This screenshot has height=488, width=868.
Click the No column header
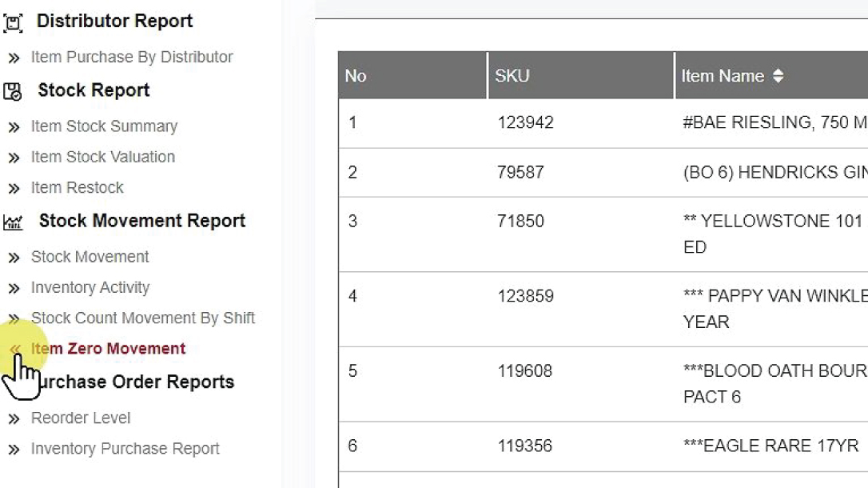point(356,76)
